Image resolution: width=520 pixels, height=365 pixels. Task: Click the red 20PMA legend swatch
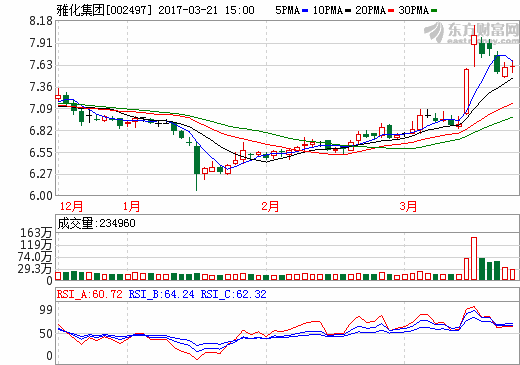point(391,11)
